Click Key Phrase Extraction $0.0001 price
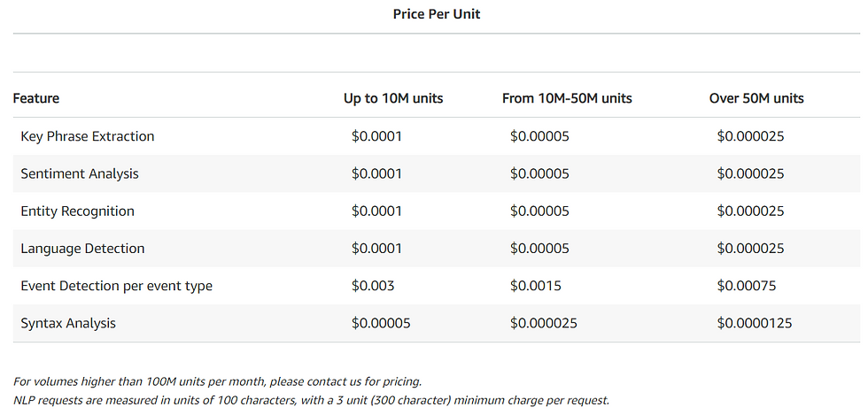868x415 pixels. tap(376, 136)
